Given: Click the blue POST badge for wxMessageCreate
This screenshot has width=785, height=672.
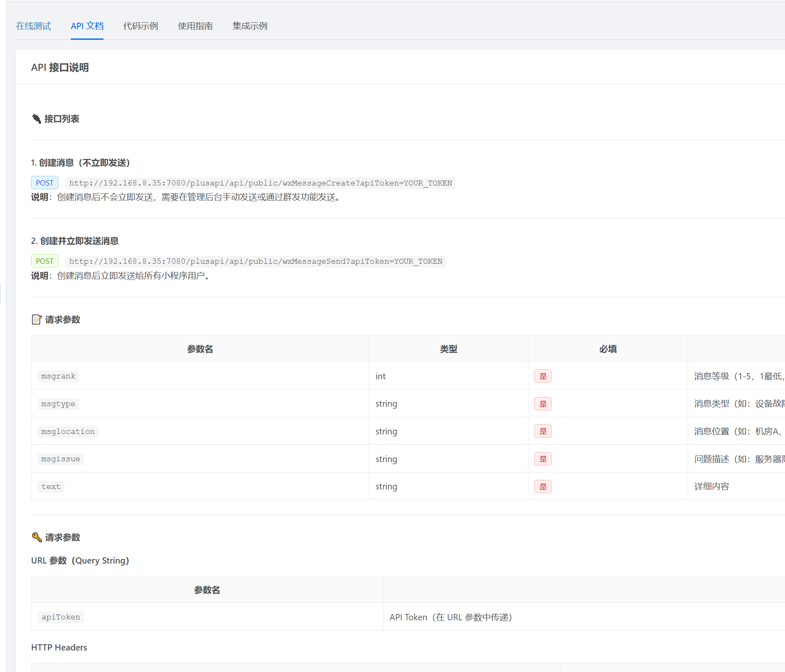Looking at the screenshot, I should tap(45, 183).
